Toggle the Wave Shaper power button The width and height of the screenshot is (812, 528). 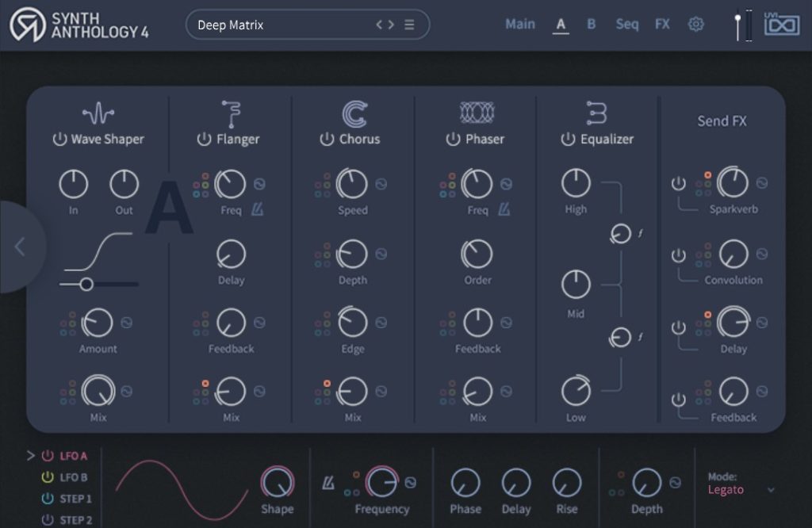click(x=59, y=140)
